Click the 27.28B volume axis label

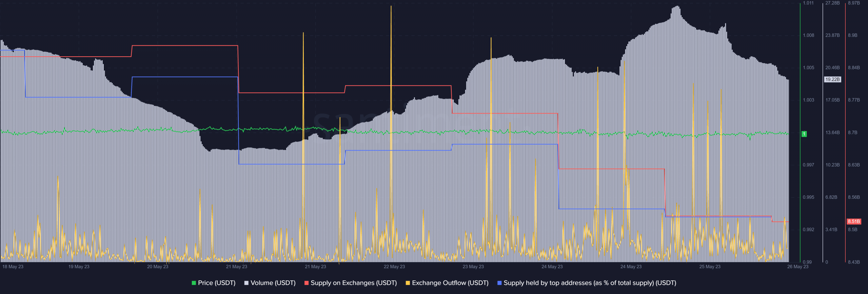click(833, 3)
